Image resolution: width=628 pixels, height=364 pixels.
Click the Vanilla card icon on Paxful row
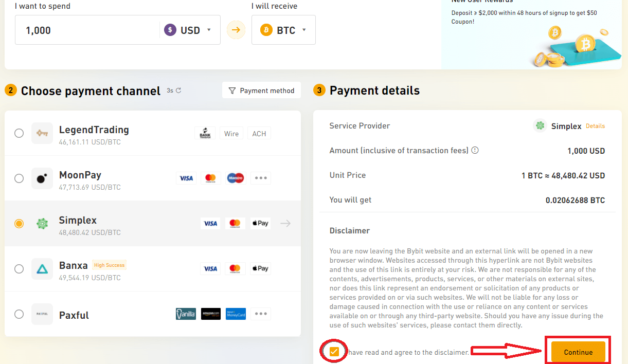[186, 314]
